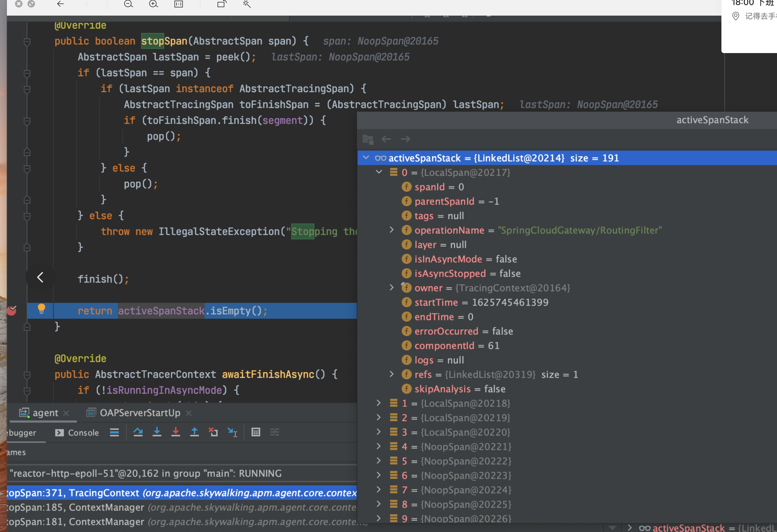Expand the refs LinkedList field
Screen dimensions: 777x532
(x=392, y=374)
